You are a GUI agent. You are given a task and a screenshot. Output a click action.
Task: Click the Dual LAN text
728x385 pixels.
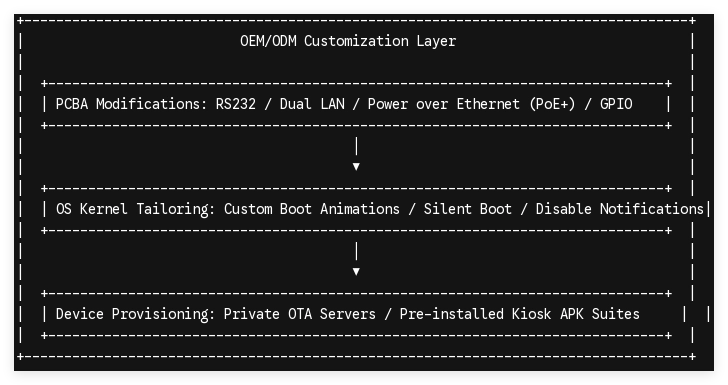(x=312, y=104)
